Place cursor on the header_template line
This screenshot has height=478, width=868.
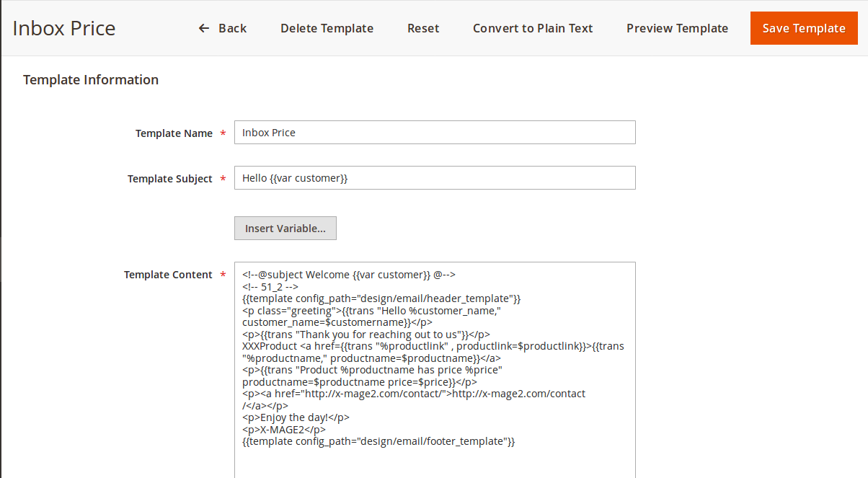(381, 298)
